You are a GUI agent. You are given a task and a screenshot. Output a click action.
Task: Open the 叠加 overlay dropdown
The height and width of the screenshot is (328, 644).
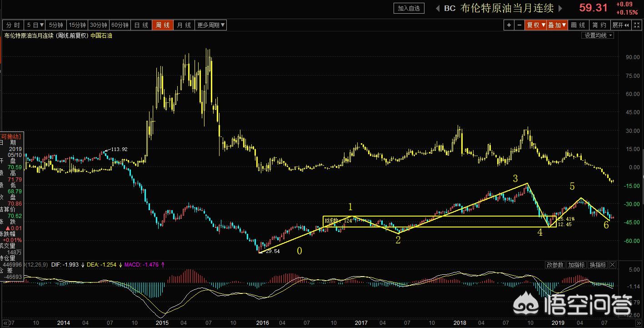557,25
